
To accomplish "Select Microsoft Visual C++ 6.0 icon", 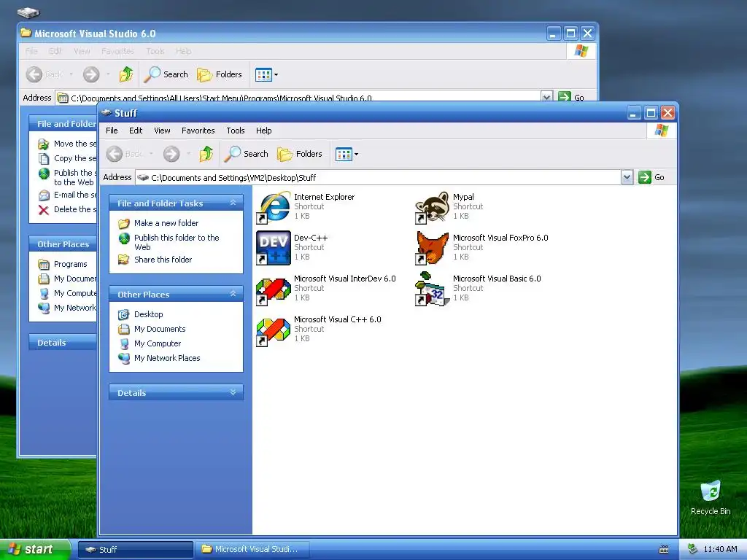I will click(273, 330).
